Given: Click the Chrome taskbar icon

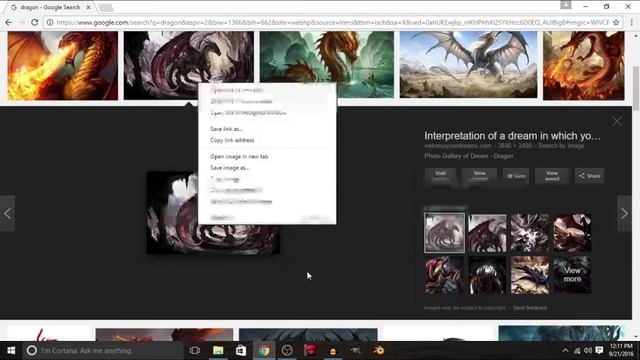Looking at the screenshot, I should click(x=264, y=351).
